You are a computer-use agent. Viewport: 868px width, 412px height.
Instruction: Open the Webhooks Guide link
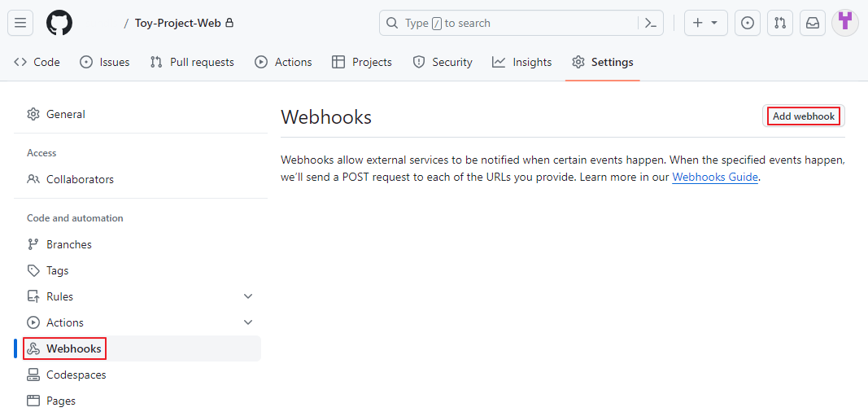[x=715, y=178]
